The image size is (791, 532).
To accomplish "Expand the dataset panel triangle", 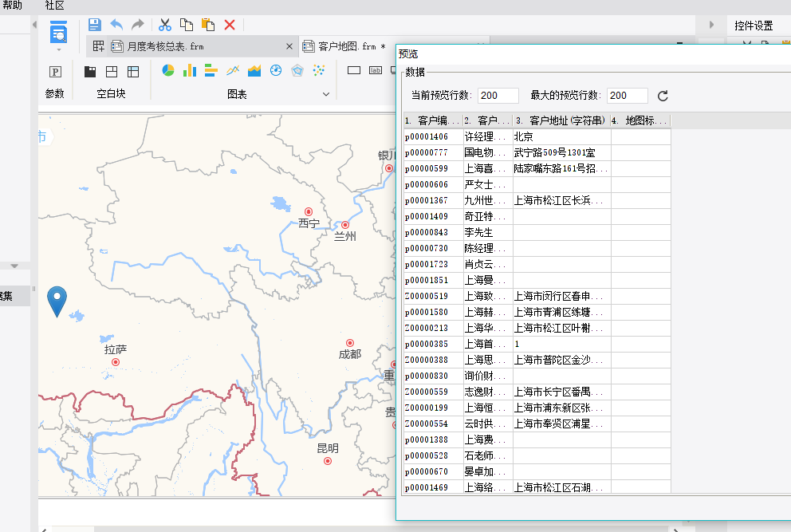I will [14, 266].
